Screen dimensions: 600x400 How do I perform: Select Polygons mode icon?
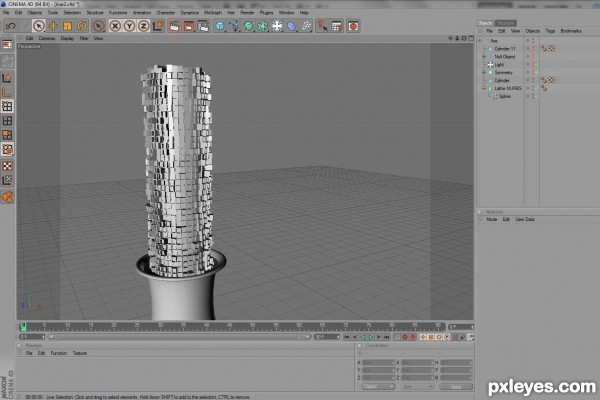[7, 135]
